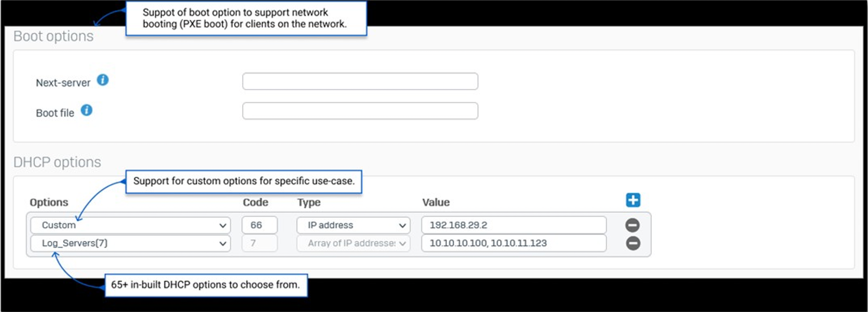The image size is (868, 312).
Task: Click the disabled code field showing 7
Action: pyautogui.click(x=259, y=243)
